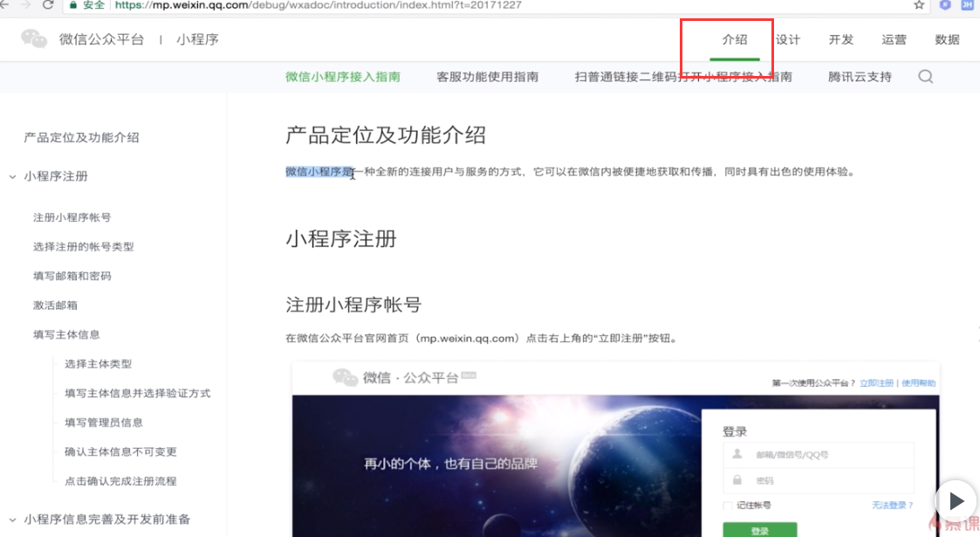Viewport: 980px width, 537px height.
Task: Open the search magnifier icon
Action: pyautogui.click(x=926, y=76)
